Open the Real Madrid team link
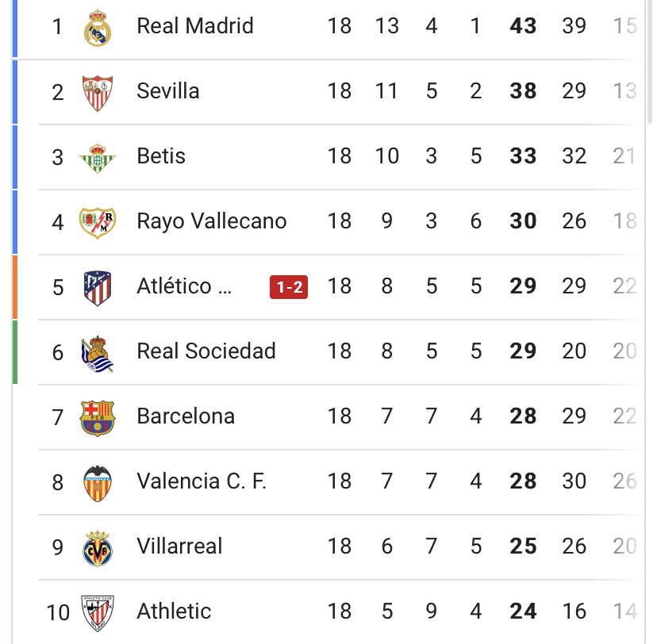The image size is (657, 644). point(195,26)
